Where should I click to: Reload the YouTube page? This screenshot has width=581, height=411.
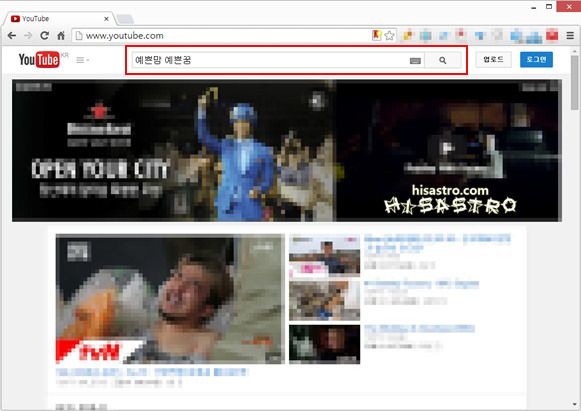point(44,36)
